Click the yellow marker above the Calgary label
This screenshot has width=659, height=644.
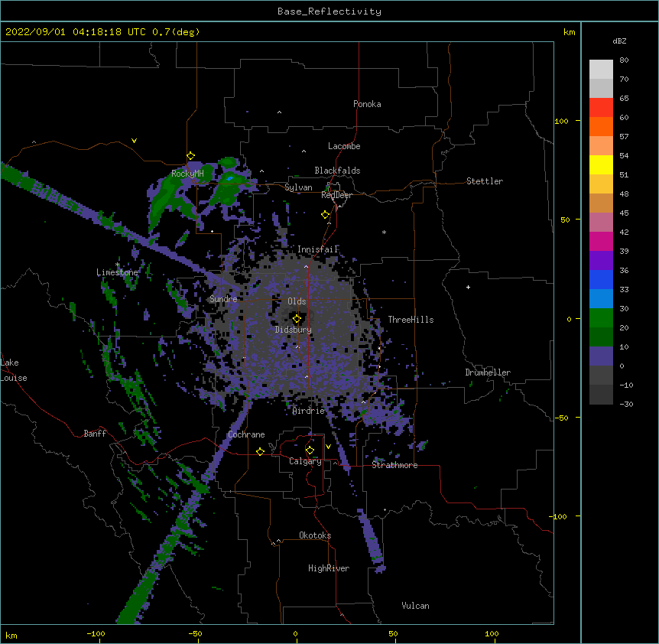point(310,450)
